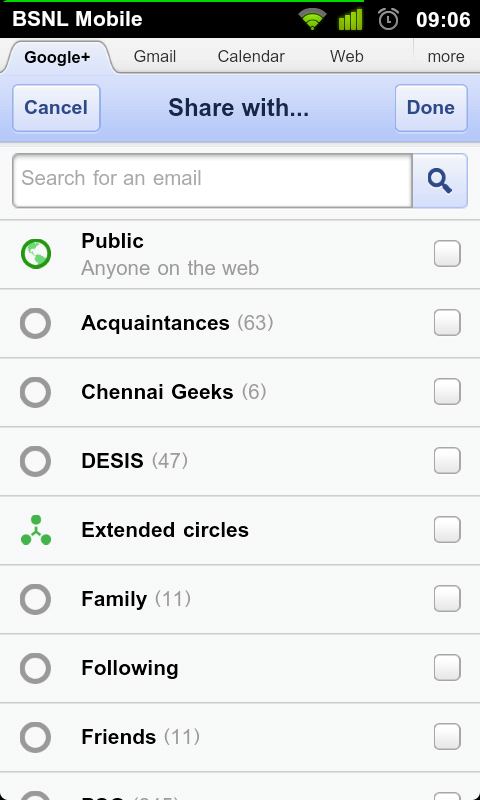Confirm selection with Done button
Viewport: 480px width, 800px height.
click(x=431, y=108)
